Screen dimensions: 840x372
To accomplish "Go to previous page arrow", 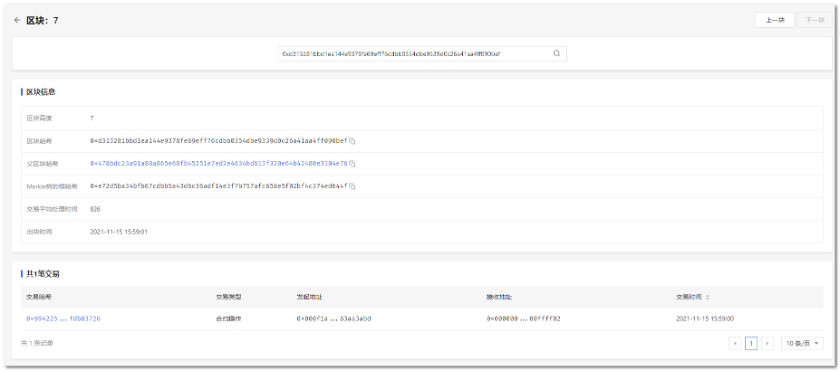I will click(x=734, y=343).
